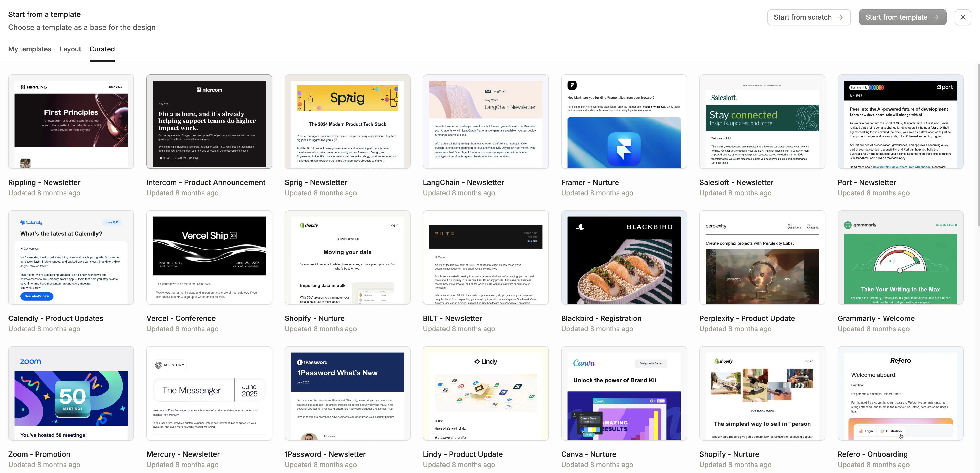Screen dimensions: 980x473
Task: Click the Zoom logo in Zoom card
Action: 30,362
